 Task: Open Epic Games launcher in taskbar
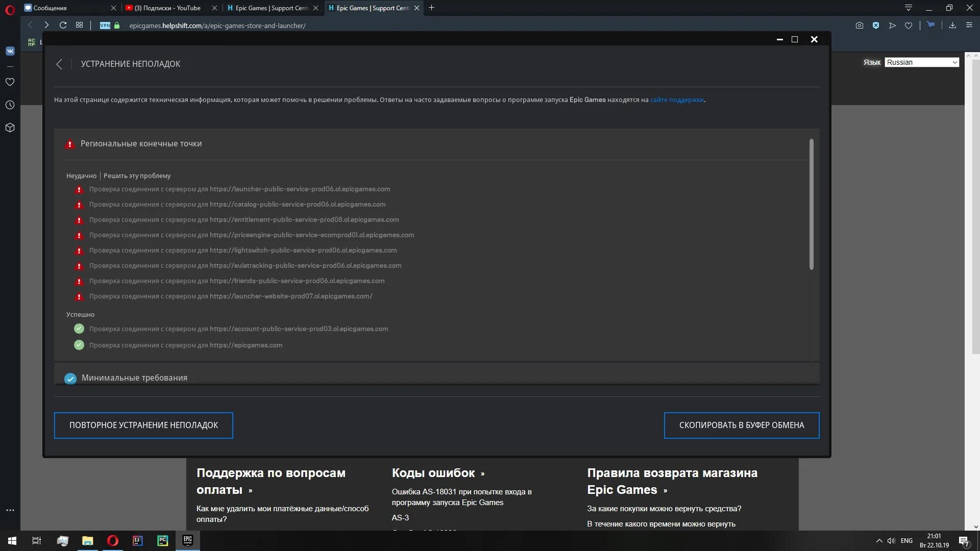[x=187, y=540]
